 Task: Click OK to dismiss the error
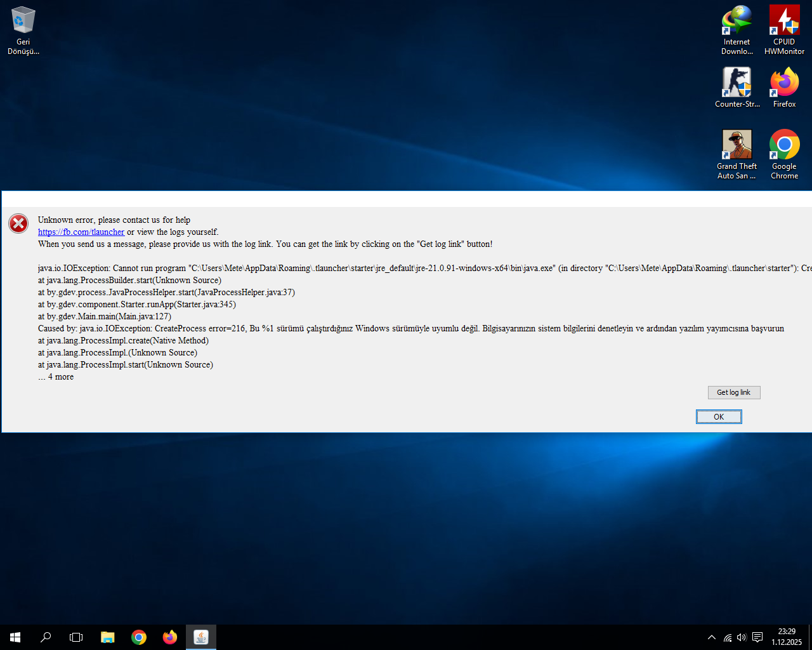pos(719,416)
